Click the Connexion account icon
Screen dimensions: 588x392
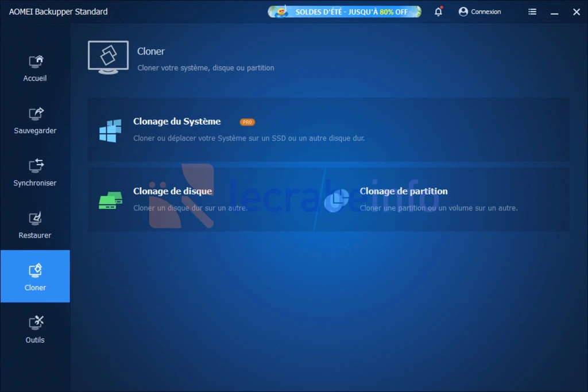[463, 11]
